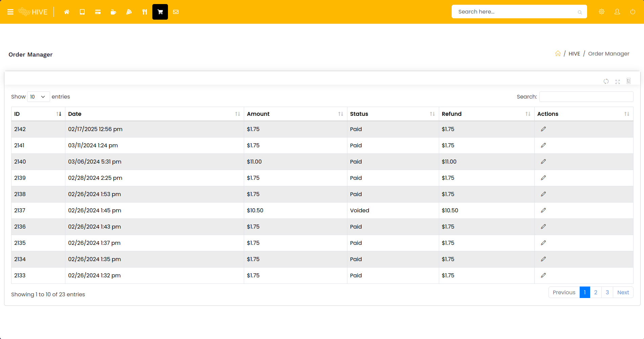Click the magnifier icon in top search
This screenshot has height=339, width=644.
pyautogui.click(x=580, y=12)
